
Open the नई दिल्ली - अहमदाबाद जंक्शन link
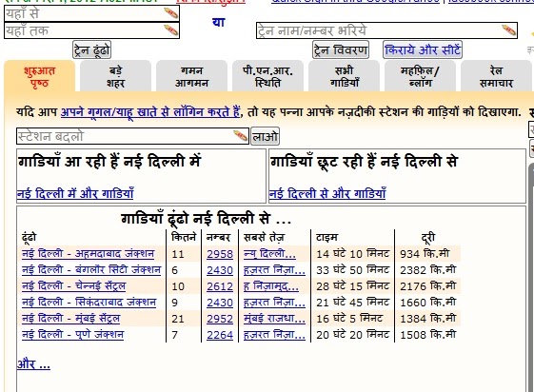tap(88, 253)
